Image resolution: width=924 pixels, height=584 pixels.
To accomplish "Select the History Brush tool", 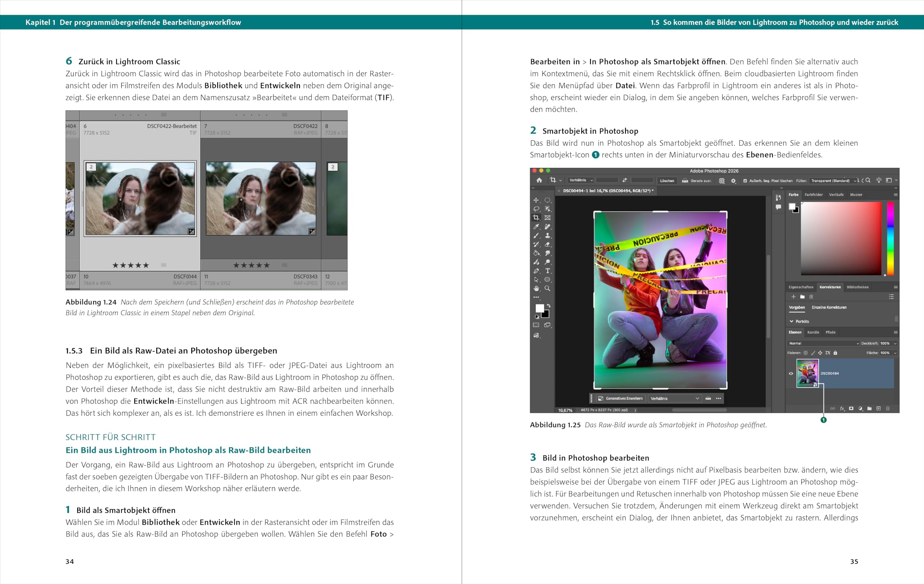I will [536, 245].
